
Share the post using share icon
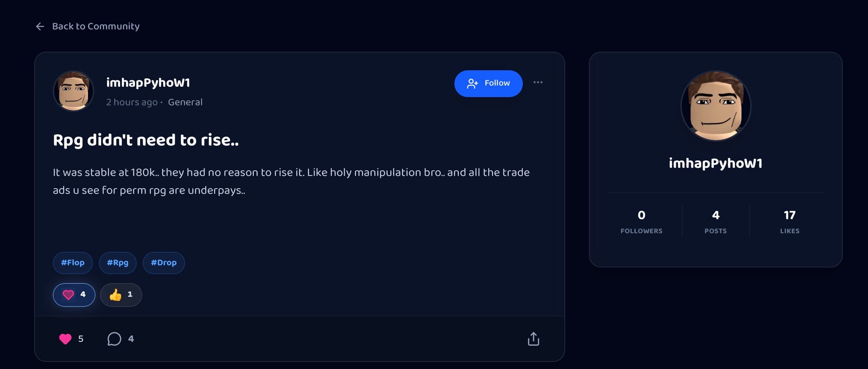point(533,339)
